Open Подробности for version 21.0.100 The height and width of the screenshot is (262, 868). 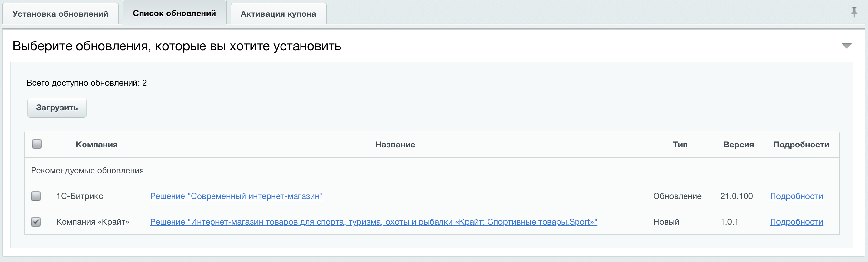click(796, 196)
